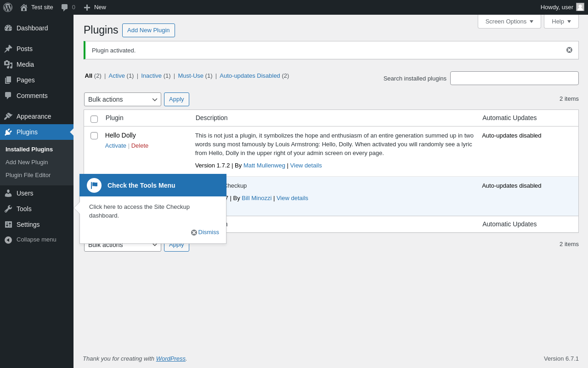Dismiss the Plugin activated notice
588x368 pixels.
[569, 50]
